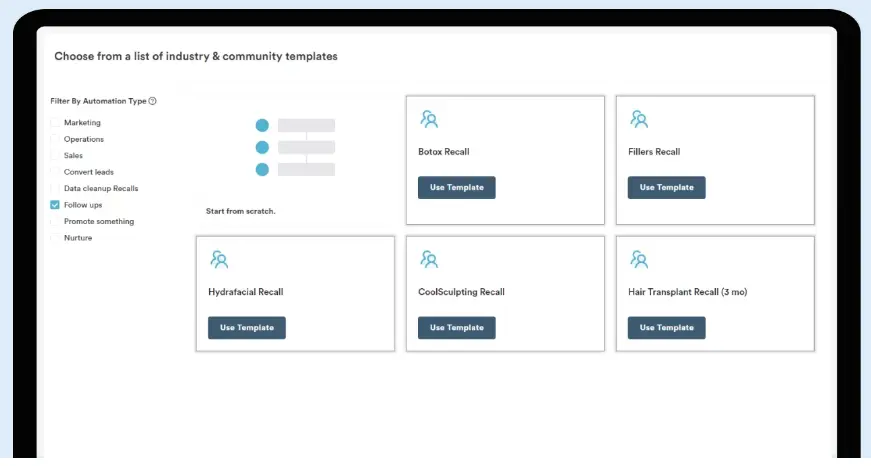
Task: Click the Hydrafacial Recall template icon
Action: pyautogui.click(x=219, y=259)
